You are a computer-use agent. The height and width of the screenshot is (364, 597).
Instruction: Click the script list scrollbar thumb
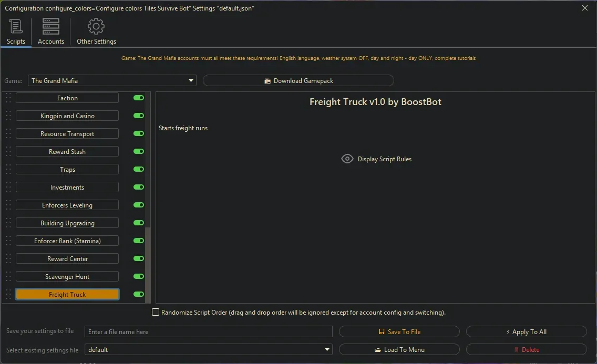click(x=148, y=265)
